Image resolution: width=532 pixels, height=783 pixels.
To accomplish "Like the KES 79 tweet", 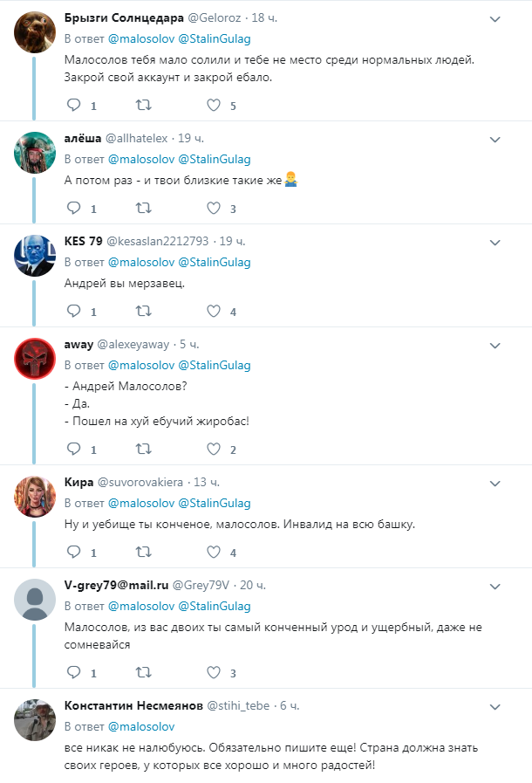I will click(214, 312).
